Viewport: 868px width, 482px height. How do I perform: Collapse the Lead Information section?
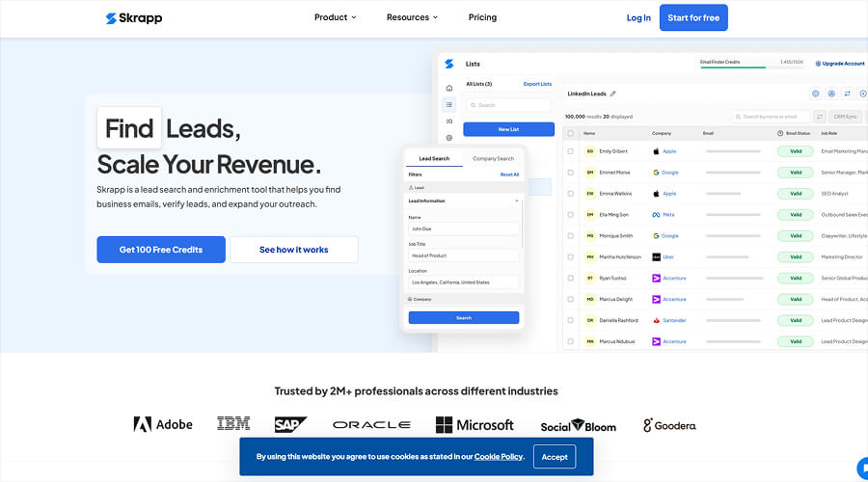coord(517,201)
